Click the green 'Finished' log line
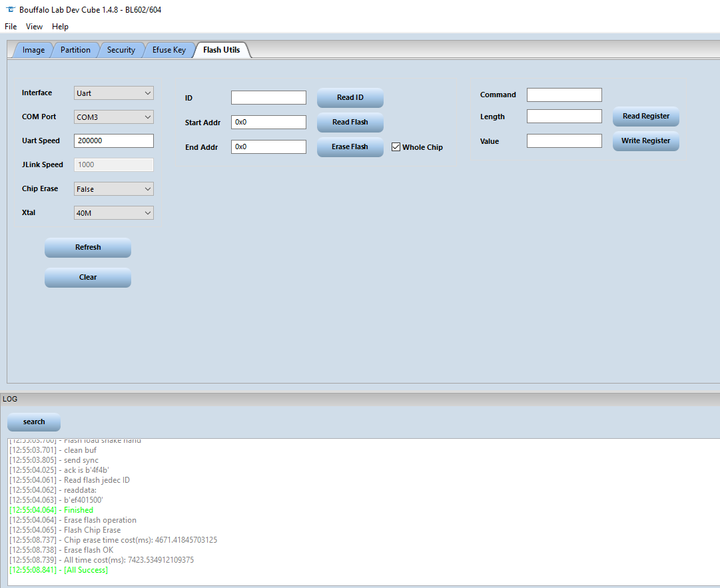Screen dimensions: 720x588 [51, 510]
